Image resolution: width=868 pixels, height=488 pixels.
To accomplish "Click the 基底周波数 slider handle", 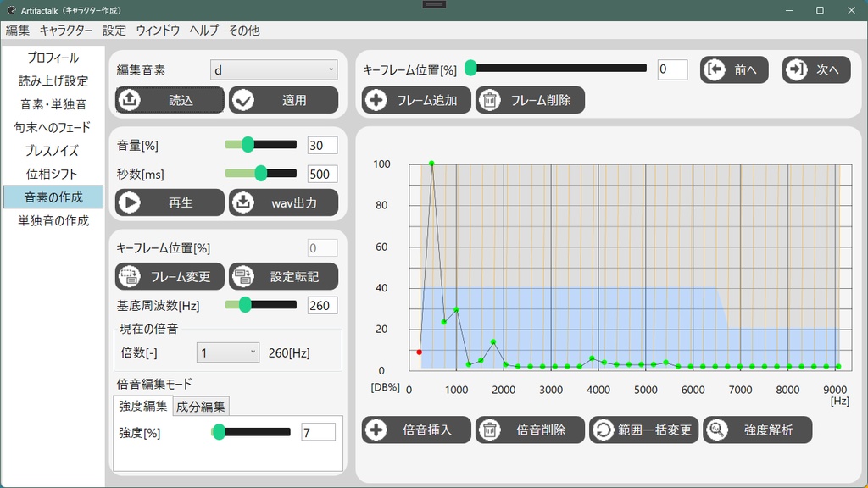I will coord(246,305).
